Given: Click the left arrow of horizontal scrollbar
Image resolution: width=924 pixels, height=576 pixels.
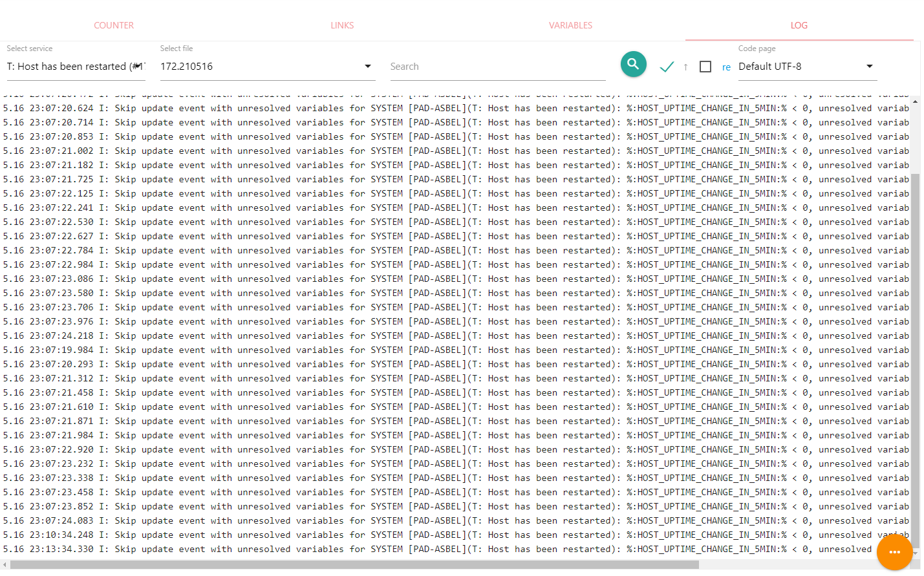Looking at the screenshot, I should 5,564.
